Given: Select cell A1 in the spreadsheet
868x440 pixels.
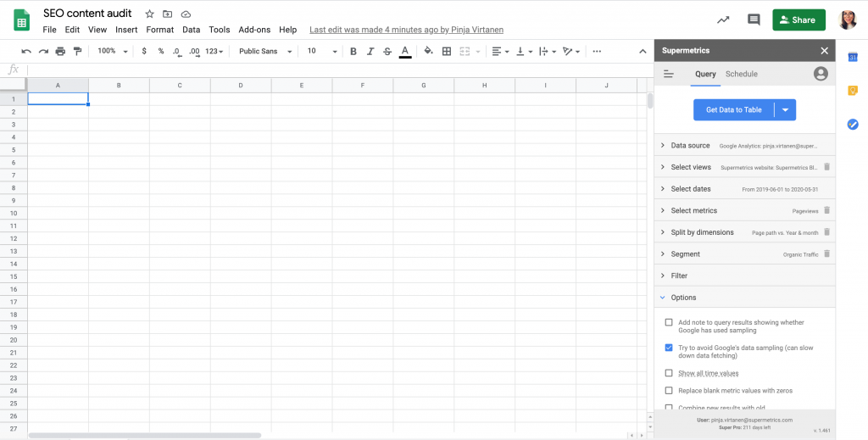Looking at the screenshot, I should [58, 99].
